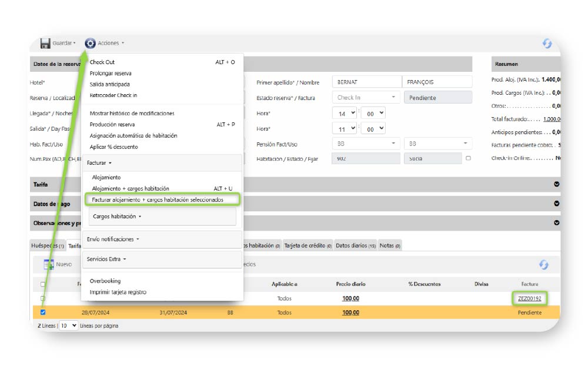Click the Nuevo add-row icon
The height and width of the screenshot is (379, 588).
click(x=49, y=265)
